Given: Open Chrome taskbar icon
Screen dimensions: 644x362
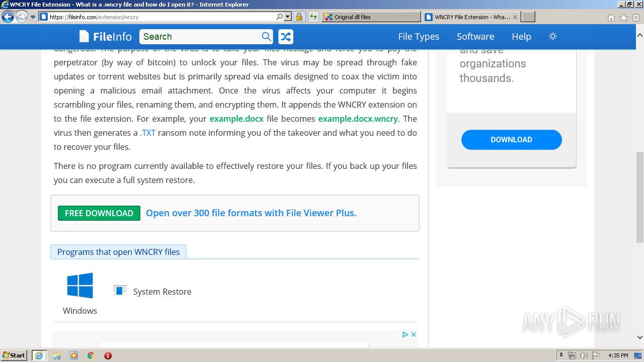Looking at the screenshot, I should pos(91,355).
